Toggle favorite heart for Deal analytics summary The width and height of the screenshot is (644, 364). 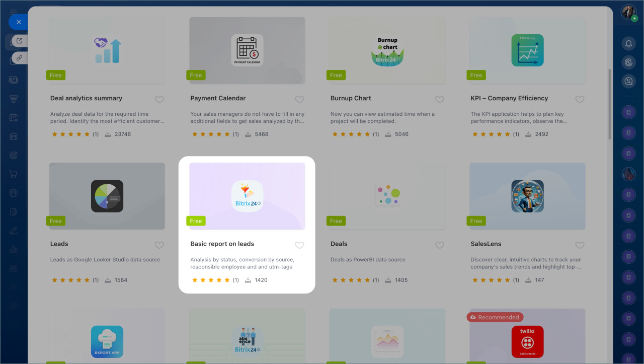click(x=159, y=100)
